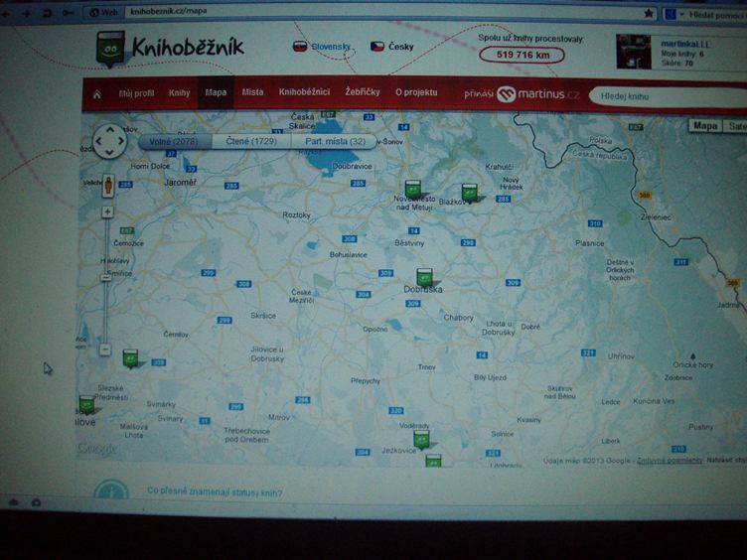The width and height of the screenshot is (747, 560).
Task: Click the Opočno town label on map
Action: [x=374, y=329]
